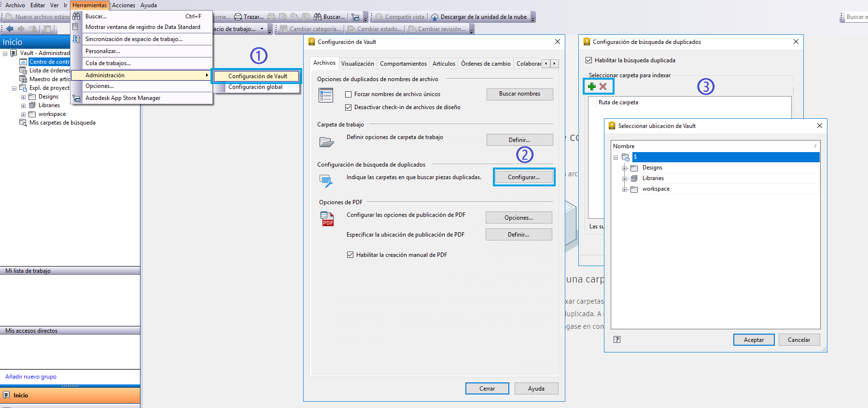Click the Autodesk App Store Manager cart icon

pyautogui.click(x=76, y=98)
